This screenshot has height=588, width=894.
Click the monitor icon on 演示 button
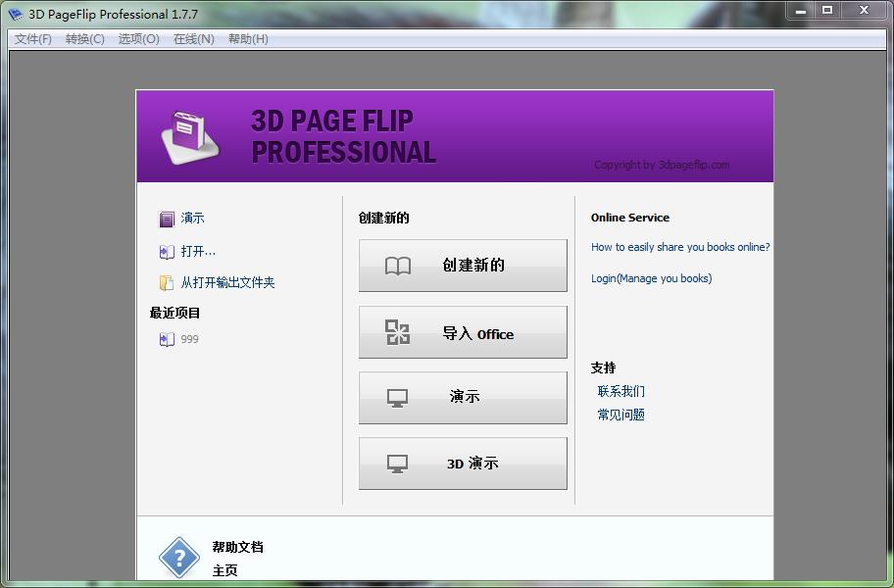point(397,398)
